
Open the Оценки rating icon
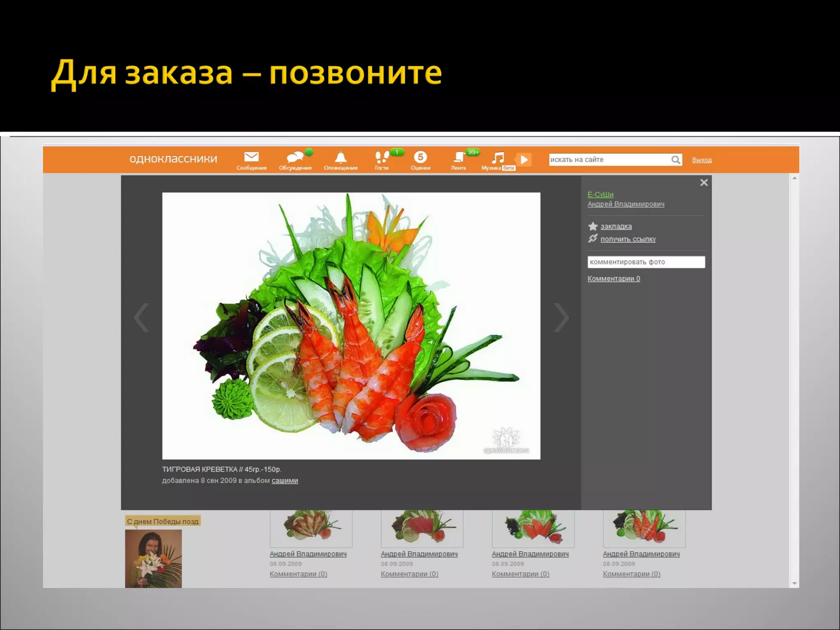(420, 157)
